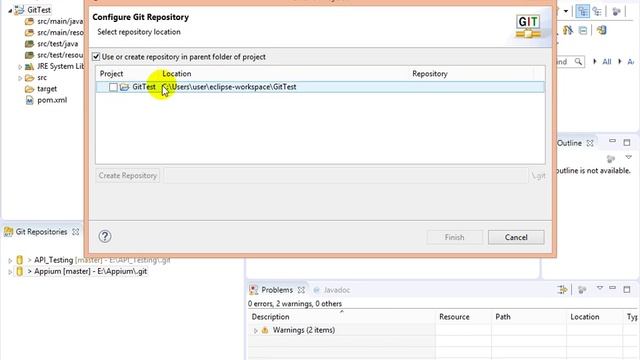The height and width of the screenshot is (360, 640).
Task: Select the Outline tab
Action: [569, 143]
